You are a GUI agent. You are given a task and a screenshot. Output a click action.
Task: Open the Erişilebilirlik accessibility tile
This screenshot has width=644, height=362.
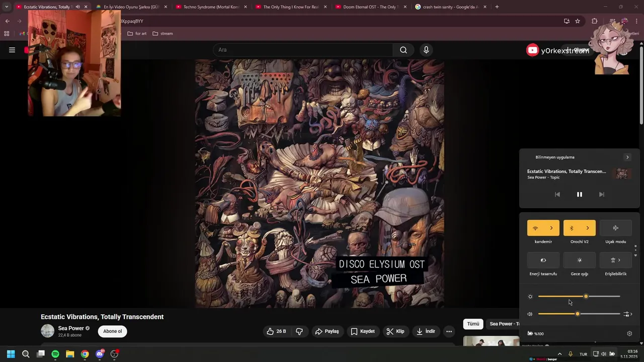click(x=615, y=260)
